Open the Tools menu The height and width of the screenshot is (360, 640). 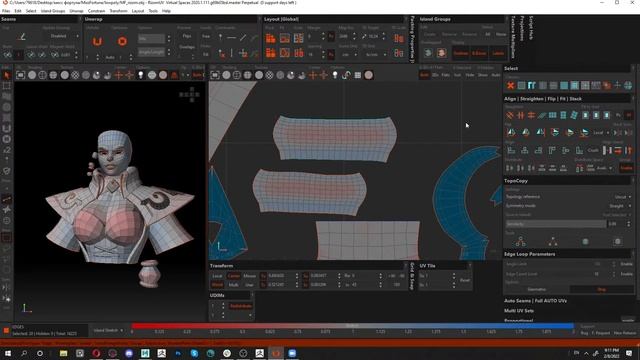[x=153, y=11]
